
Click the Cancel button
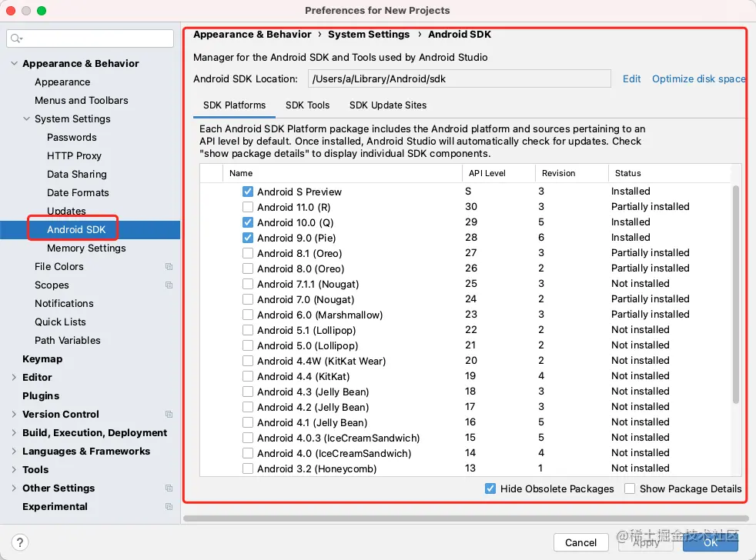pyautogui.click(x=580, y=542)
